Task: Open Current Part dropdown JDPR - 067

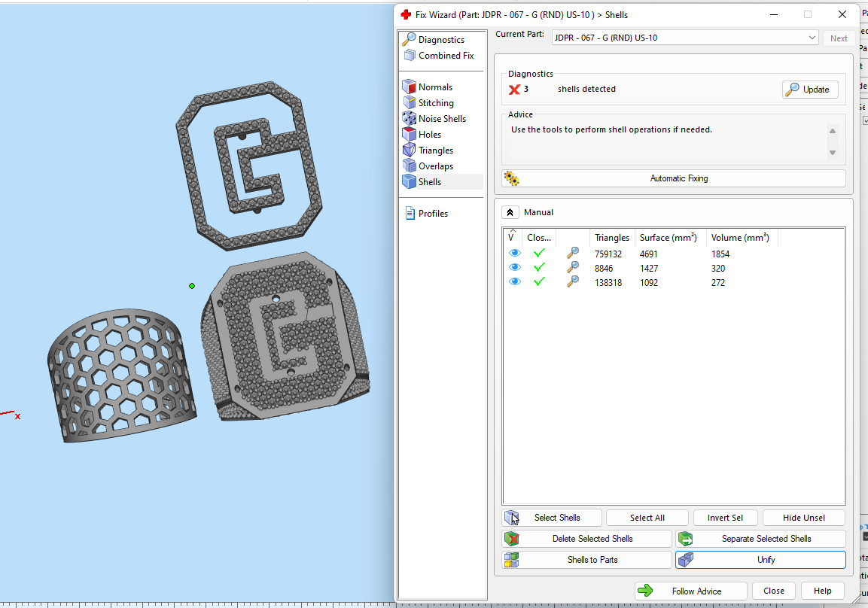Action: point(685,38)
